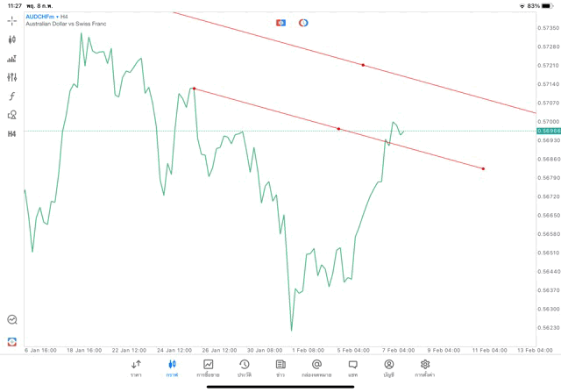Tap the red-blue trade panel icon
Image resolution: width=561 pixels, height=392 pixels.
(280, 22)
